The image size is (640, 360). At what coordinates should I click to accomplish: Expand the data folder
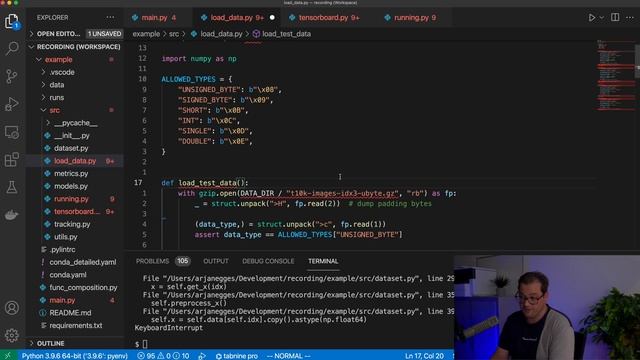coord(75,85)
